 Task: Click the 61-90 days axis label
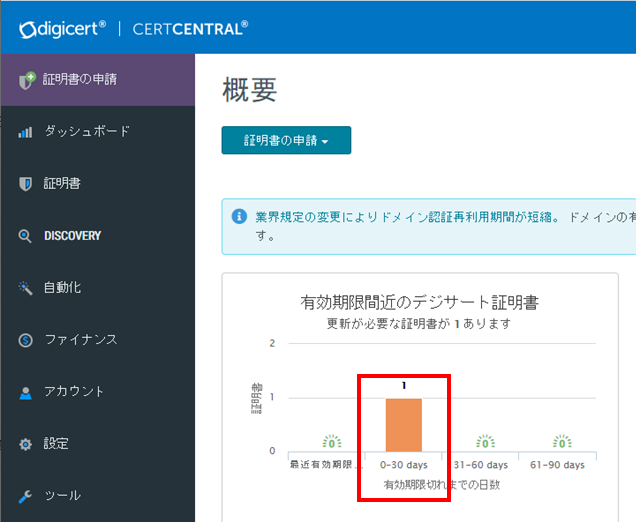[557, 465]
